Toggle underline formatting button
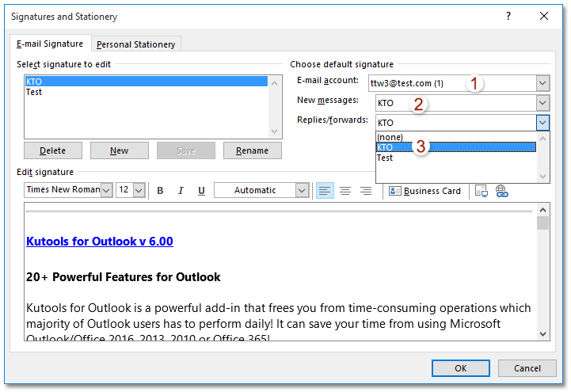The width and height of the screenshot is (571, 392). [201, 191]
